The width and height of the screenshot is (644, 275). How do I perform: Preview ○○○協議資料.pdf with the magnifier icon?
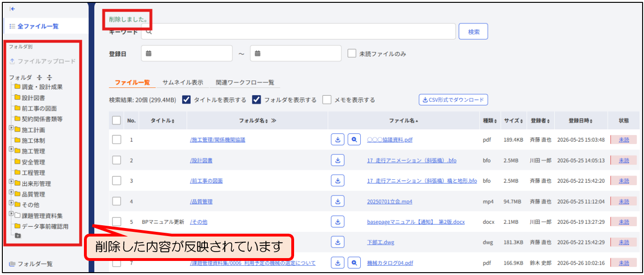(354, 139)
